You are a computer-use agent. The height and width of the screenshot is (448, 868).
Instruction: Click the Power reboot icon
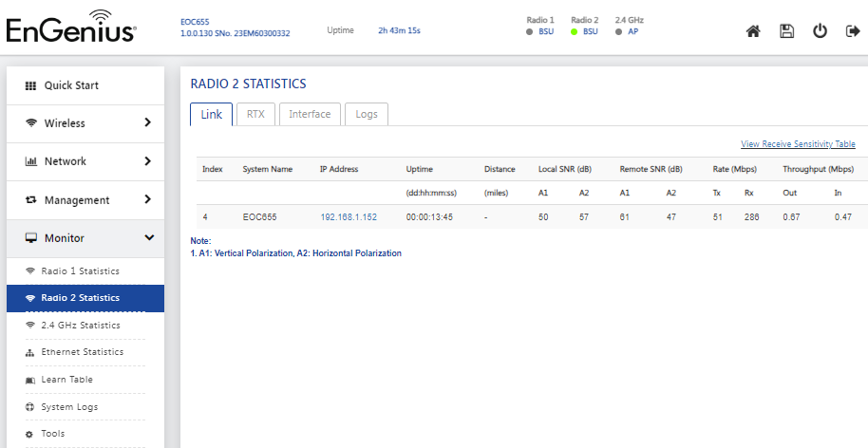(x=820, y=31)
